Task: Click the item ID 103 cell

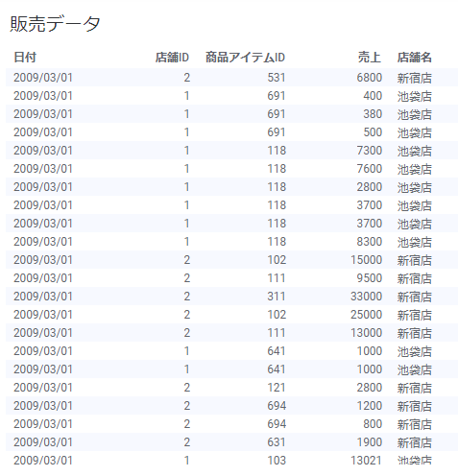Action: point(277,461)
